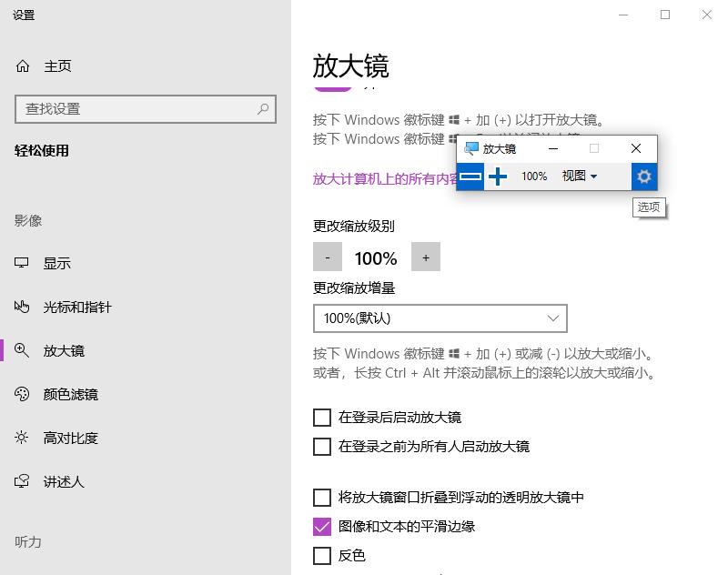Click inside the 查找设置 search box
Viewport: 728px width, 575px height.
pos(146,109)
